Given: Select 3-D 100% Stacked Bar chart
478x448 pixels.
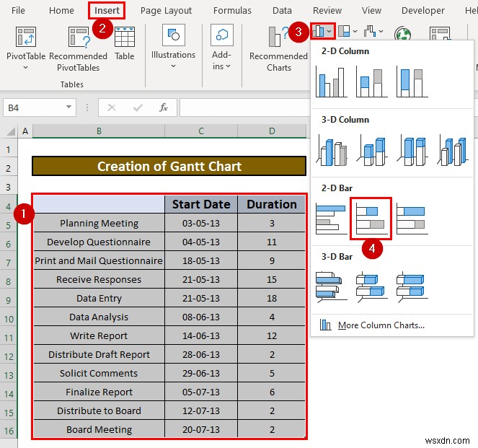Looking at the screenshot, I should click(x=412, y=286).
